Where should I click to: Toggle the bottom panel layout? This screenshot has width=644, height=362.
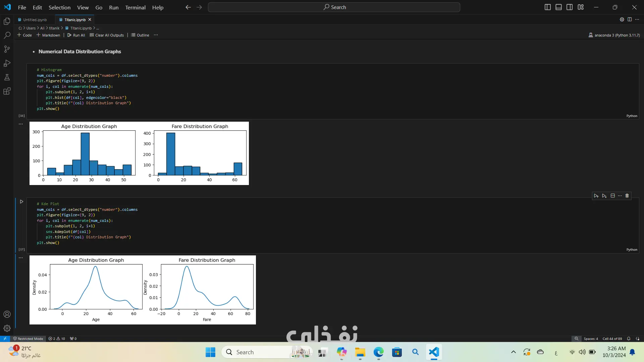click(558, 7)
